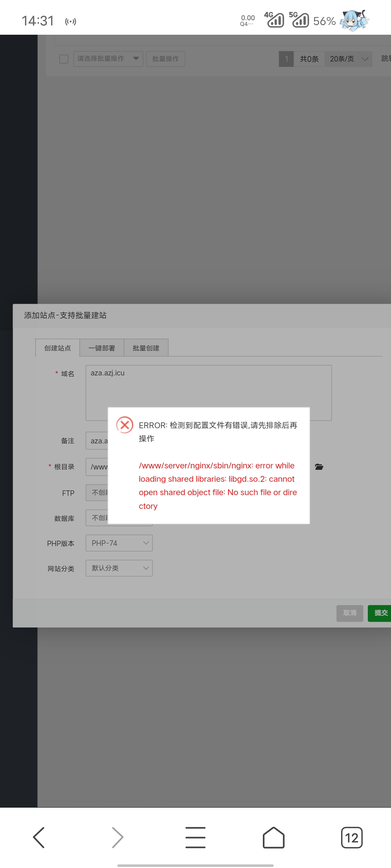Tap the anime character status bar icon

[x=354, y=20]
